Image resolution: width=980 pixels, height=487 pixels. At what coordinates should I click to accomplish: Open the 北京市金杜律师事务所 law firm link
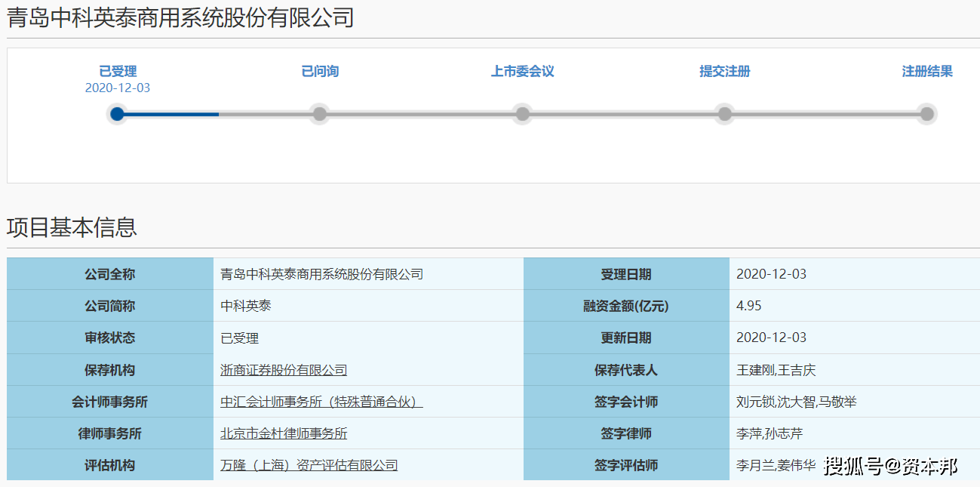(282, 433)
